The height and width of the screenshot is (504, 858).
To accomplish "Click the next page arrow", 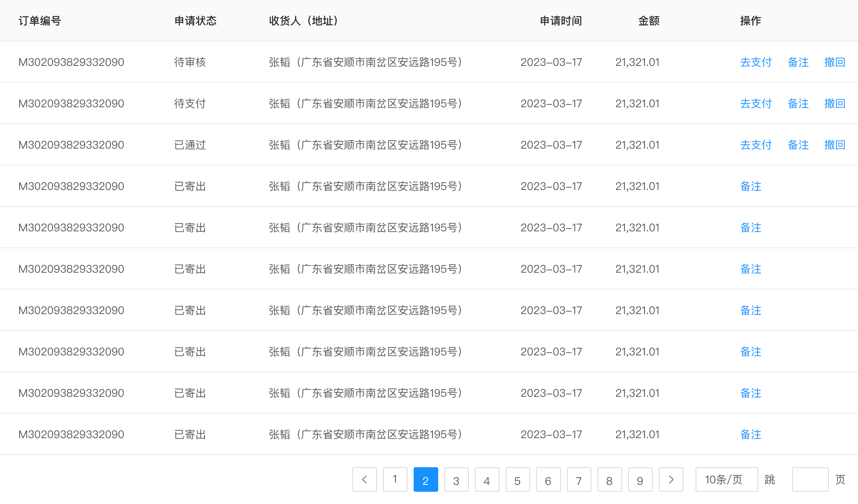I will click(671, 479).
